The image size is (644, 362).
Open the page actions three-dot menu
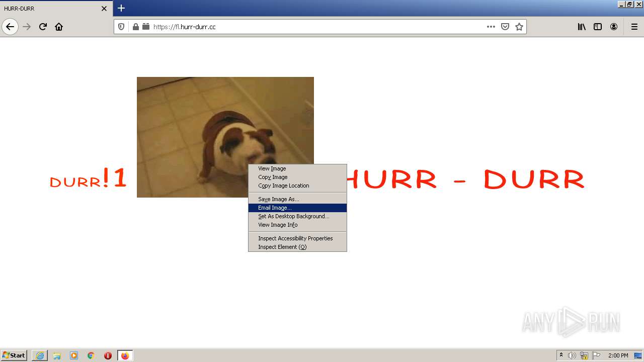point(491,27)
